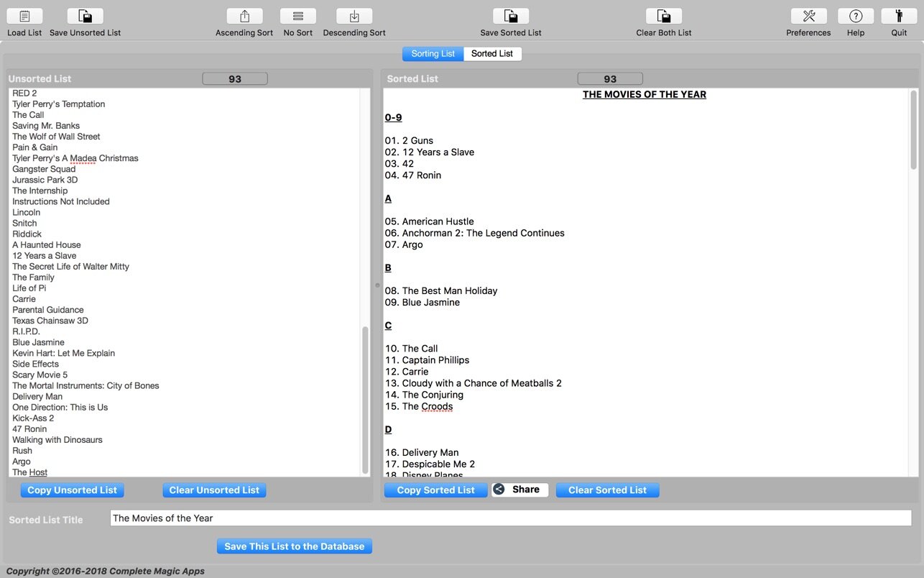Click the Copy Unsorted List button
Viewport: 924px width, 578px height.
pyautogui.click(x=72, y=490)
